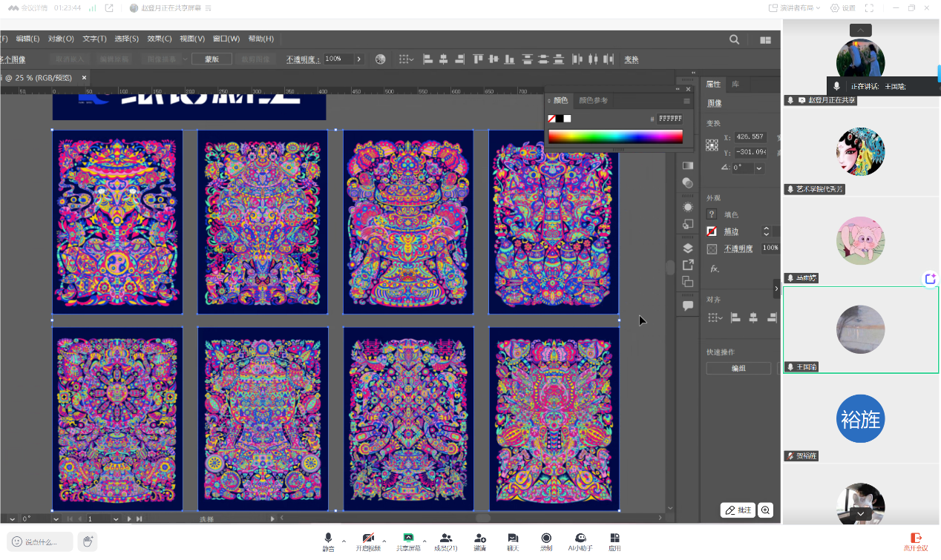Turn on camera with 开启视频

pos(368,541)
